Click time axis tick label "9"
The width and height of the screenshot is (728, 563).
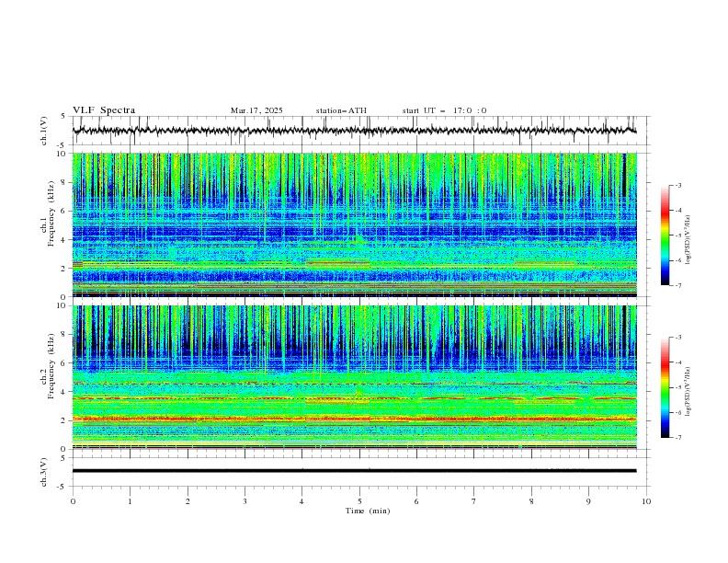tap(588, 501)
